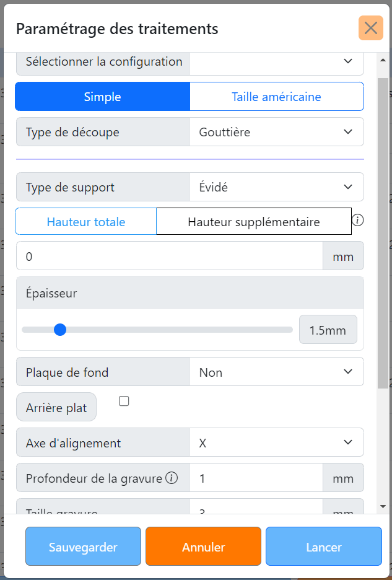This screenshot has height=580, width=392.
Task: Enable the Arrière plat checkbox
Action: pos(124,401)
